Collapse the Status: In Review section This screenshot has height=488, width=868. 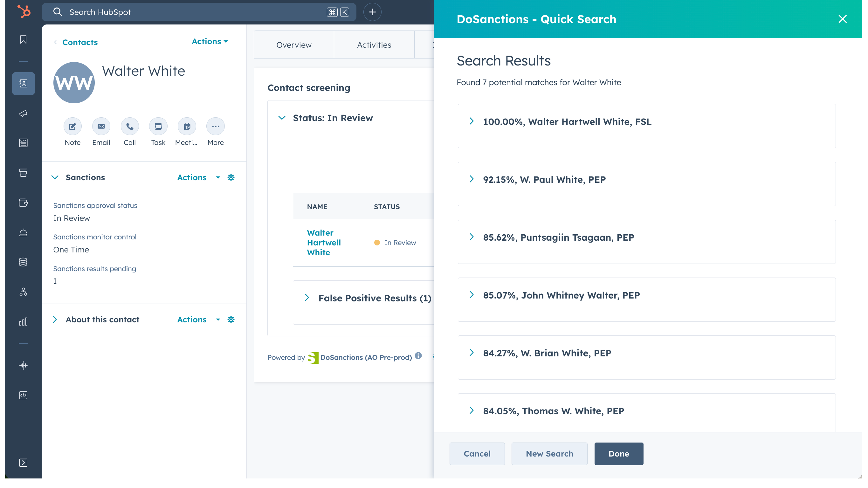click(282, 118)
